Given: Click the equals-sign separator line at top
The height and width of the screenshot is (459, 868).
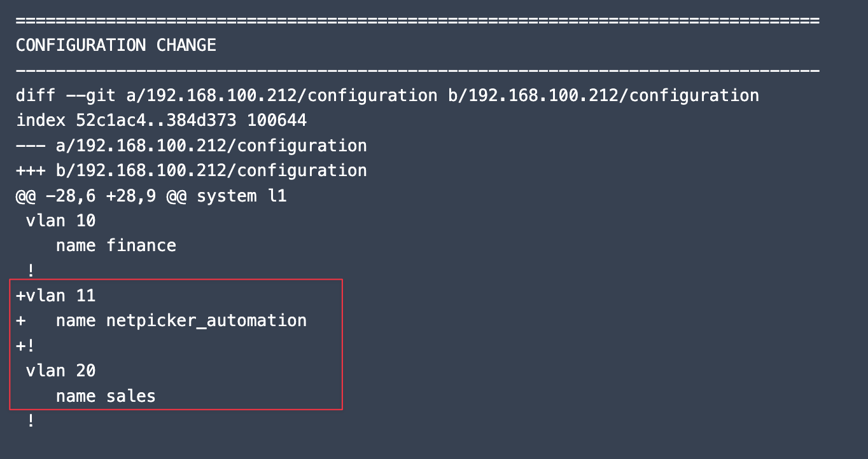Looking at the screenshot, I should pyautogui.click(x=417, y=21).
